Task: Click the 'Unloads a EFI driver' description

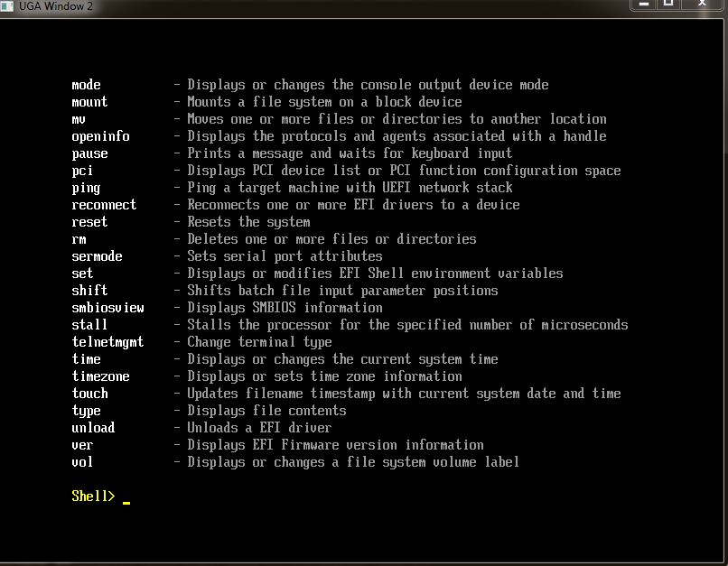Action: click(259, 428)
